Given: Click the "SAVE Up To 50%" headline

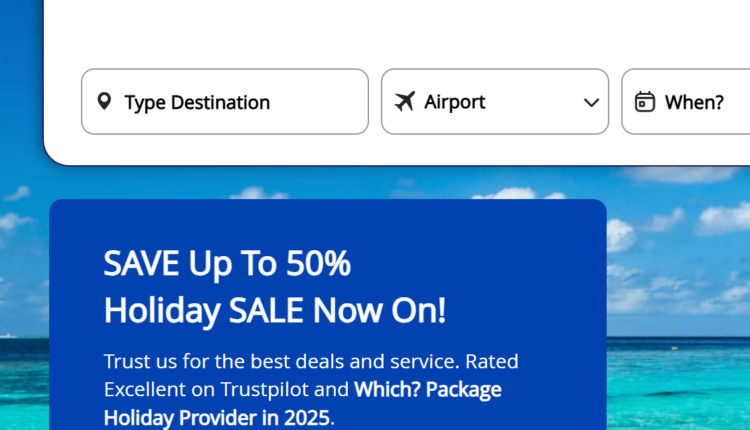Looking at the screenshot, I should (x=227, y=264).
